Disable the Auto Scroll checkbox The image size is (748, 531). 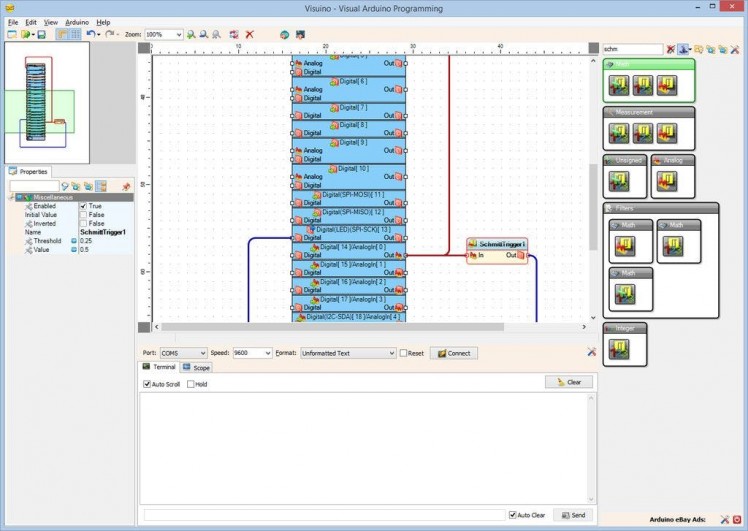click(147, 384)
